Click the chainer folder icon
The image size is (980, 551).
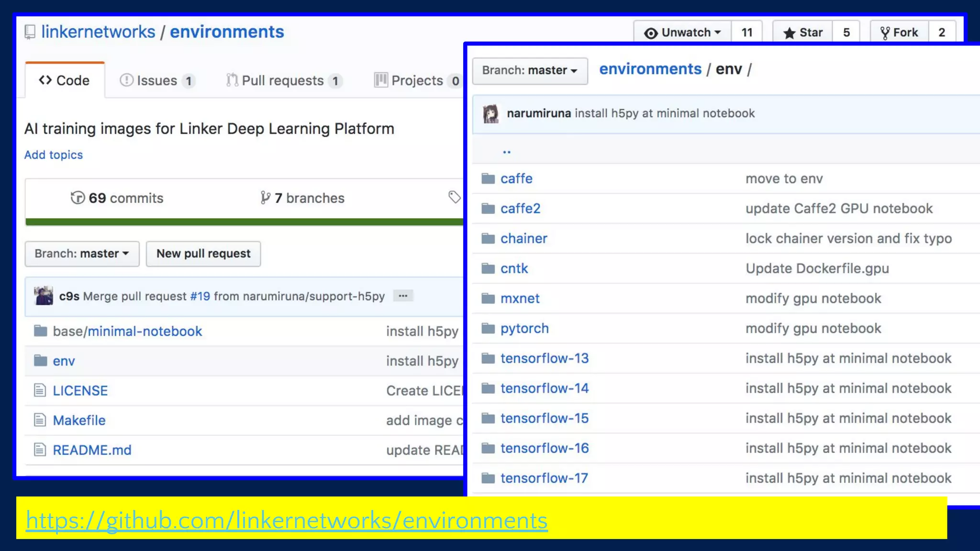coord(488,238)
